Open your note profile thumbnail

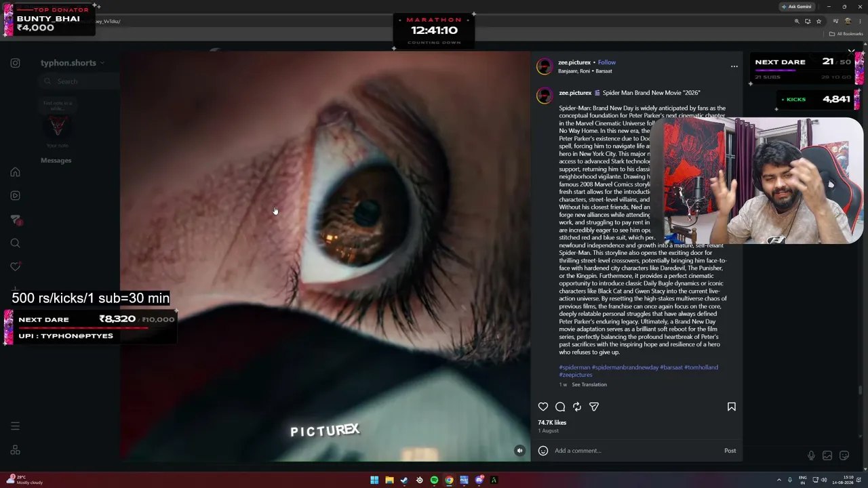click(58, 125)
